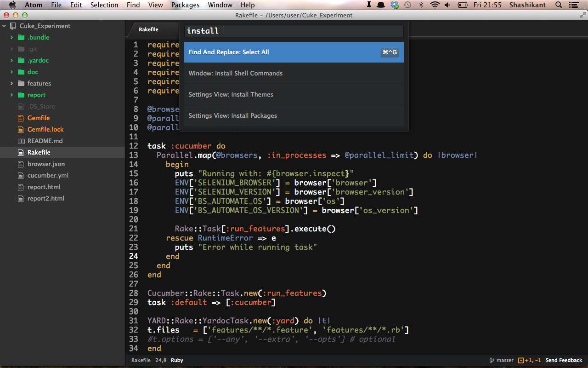Image resolution: width=588 pixels, height=368 pixels.
Task: Expand the .git folder arrow
Action: (x=12, y=49)
